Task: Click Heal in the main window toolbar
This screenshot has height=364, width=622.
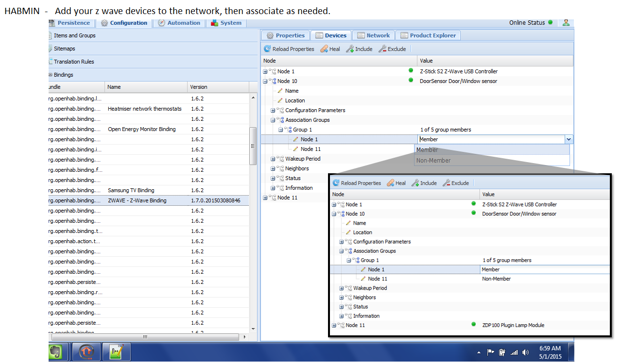Action: coord(330,49)
